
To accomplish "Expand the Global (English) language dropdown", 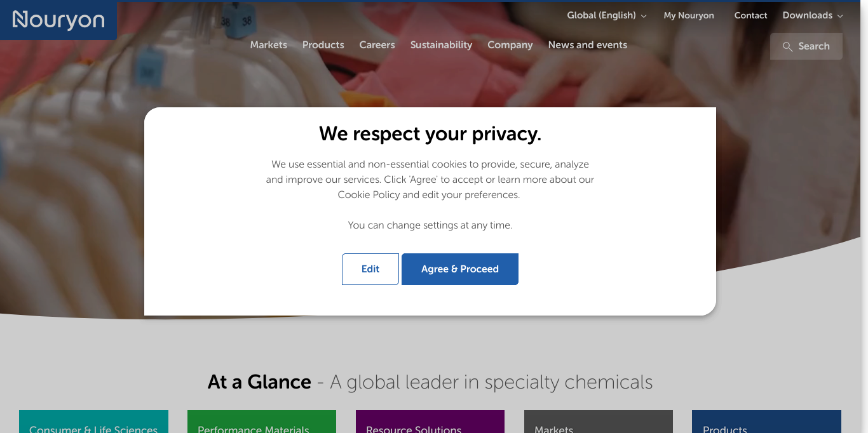I will [x=606, y=15].
